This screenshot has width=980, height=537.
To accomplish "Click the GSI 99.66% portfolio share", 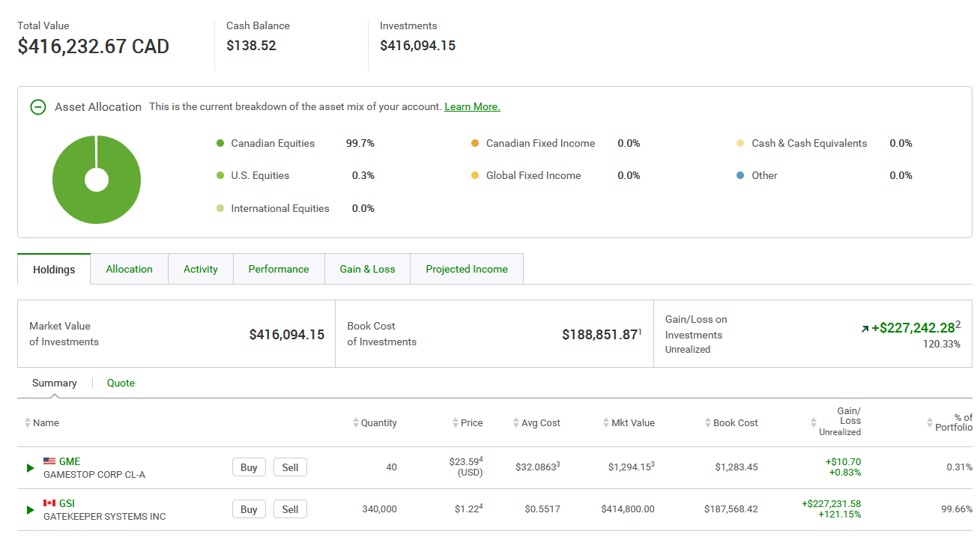I will 957,509.
